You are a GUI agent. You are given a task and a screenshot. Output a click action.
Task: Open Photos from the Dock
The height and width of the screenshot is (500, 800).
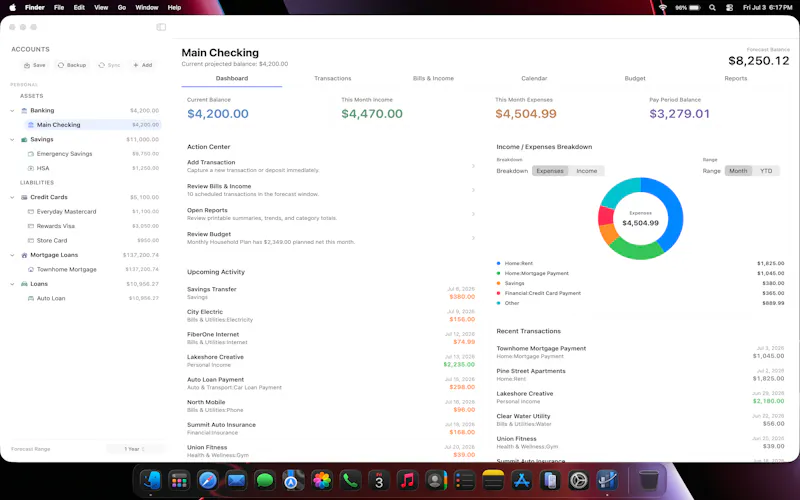[x=322, y=480]
